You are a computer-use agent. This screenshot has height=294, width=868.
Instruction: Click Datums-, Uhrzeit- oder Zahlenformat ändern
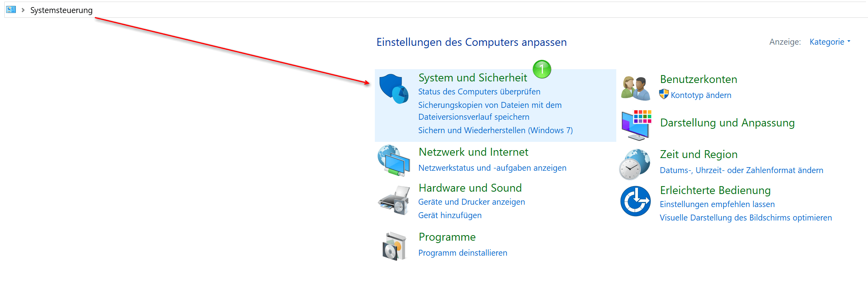741,170
